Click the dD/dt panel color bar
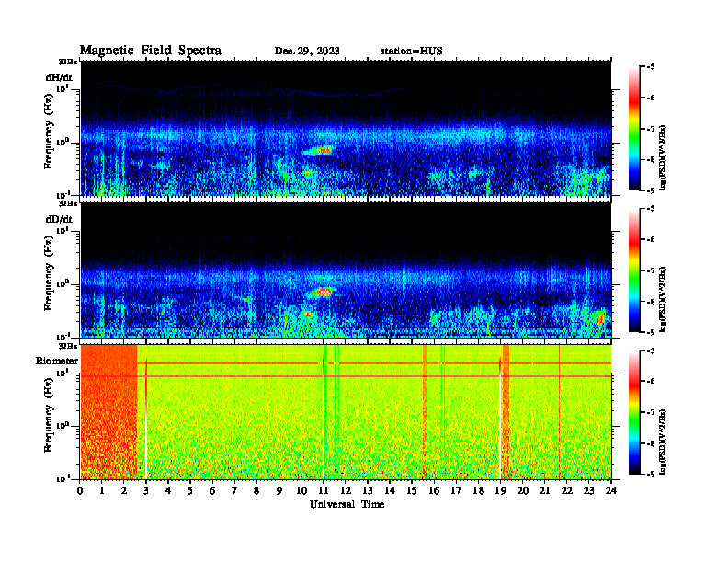 (x=633, y=270)
